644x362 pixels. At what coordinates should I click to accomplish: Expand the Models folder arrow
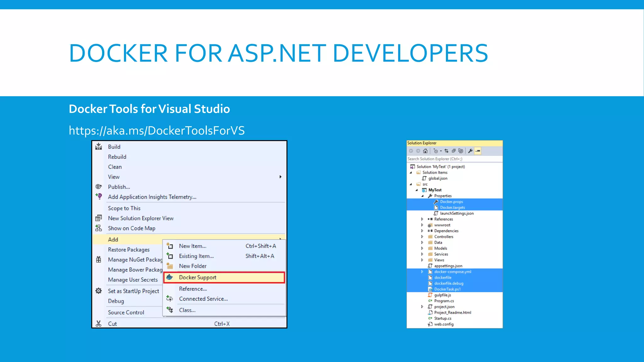point(422,248)
